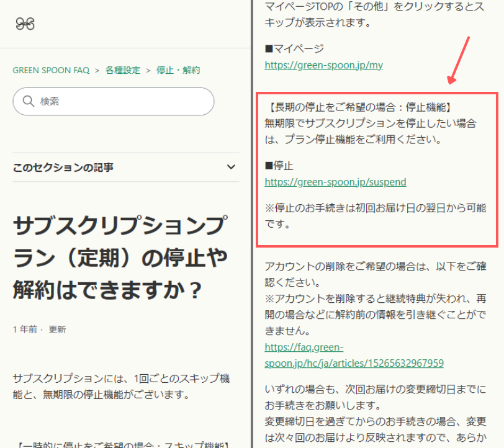Click the 1 年前 更新 timestamp
Viewport: 504px width, 448px height.
(x=40, y=329)
